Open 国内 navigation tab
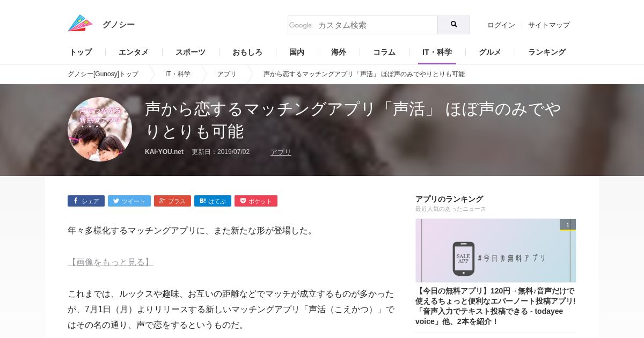The height and width of the screenshot is (338, 644). click(297, 52)
